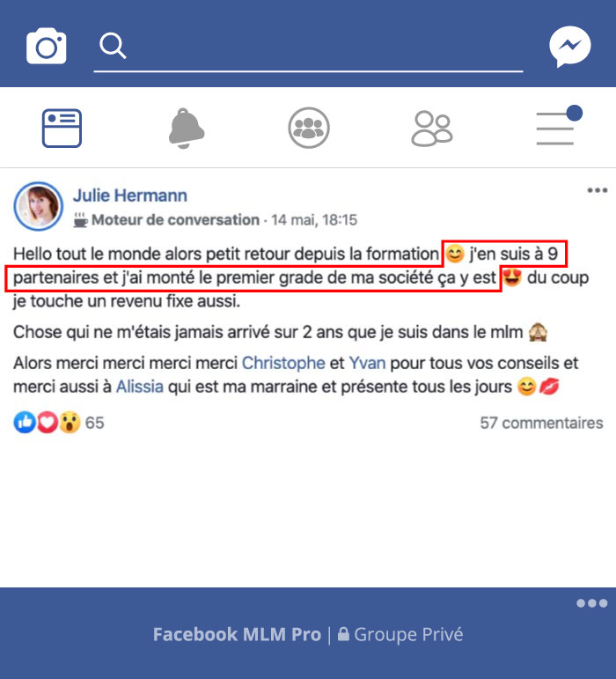
Task: Open Messenger chat icon
Action: coord(569,47)
